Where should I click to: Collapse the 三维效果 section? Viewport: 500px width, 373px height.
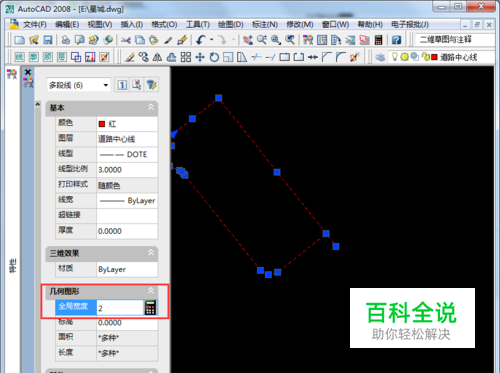(151, 253)
